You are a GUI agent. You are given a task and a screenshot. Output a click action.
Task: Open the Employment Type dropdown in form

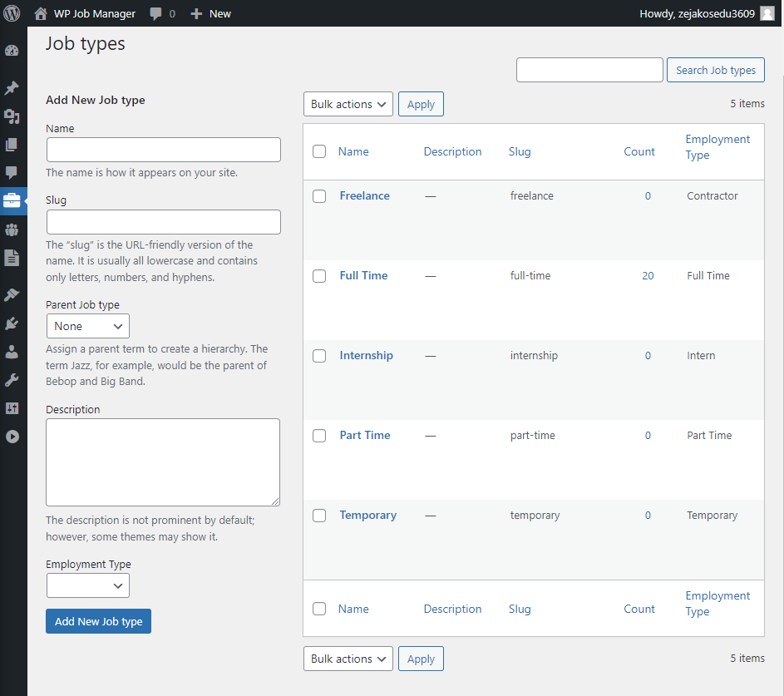point(88,585)
